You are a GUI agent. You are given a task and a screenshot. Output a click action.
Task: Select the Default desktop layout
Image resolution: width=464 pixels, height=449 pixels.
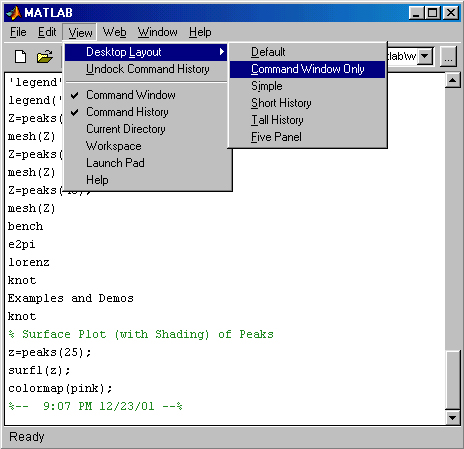click(307, 52)
